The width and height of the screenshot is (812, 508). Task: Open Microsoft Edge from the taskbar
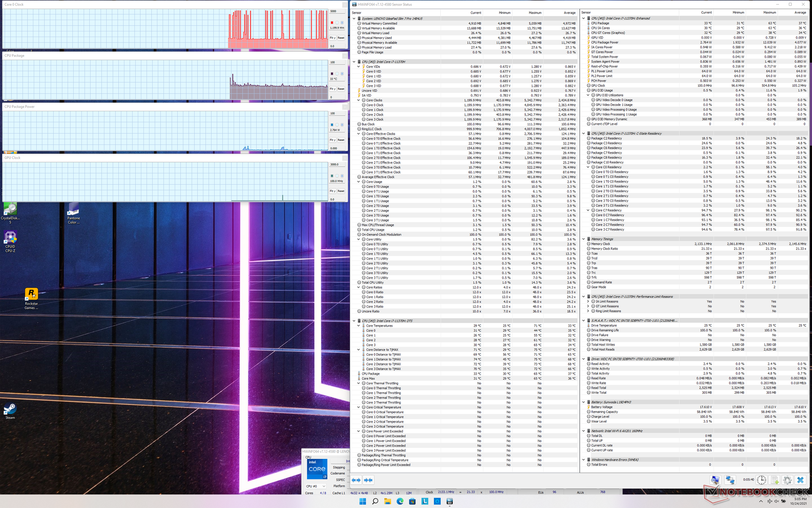tap(400, 501)
